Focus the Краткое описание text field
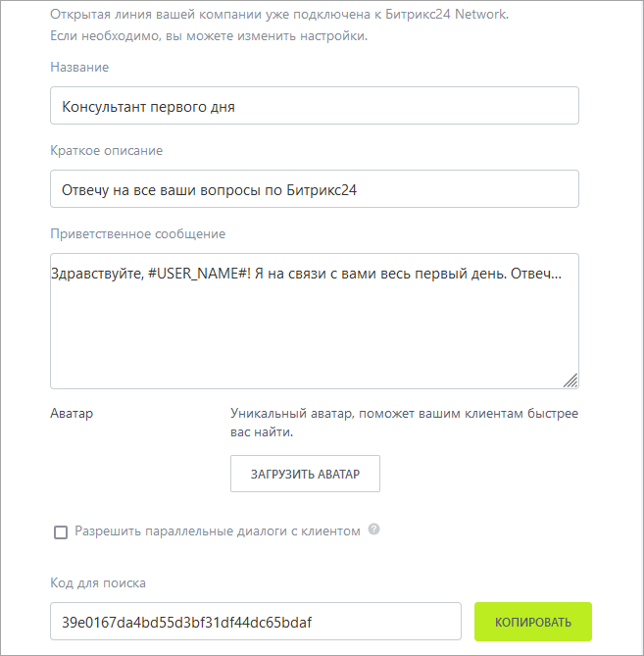The height and width of the screenshot is (656, 644). point(314,189)
